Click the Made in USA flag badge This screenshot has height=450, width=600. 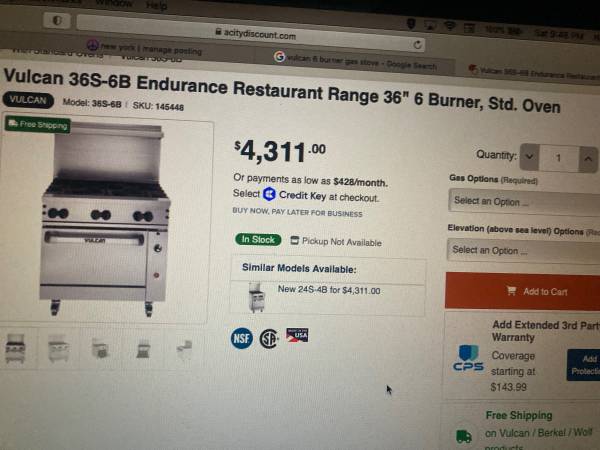click(297, 336)
